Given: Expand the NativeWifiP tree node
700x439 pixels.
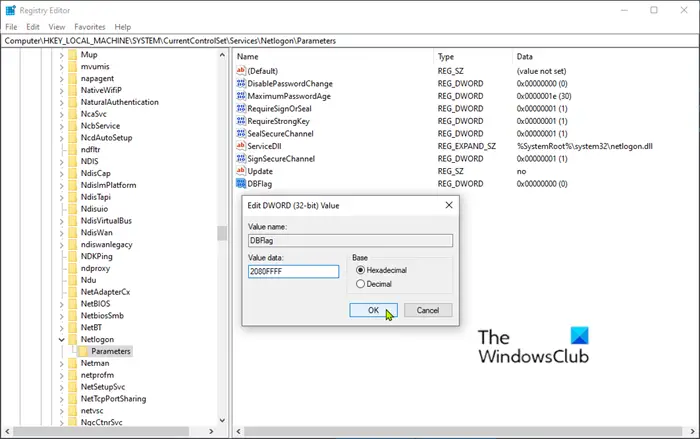Looking at the screenshot, I should 62,91.
